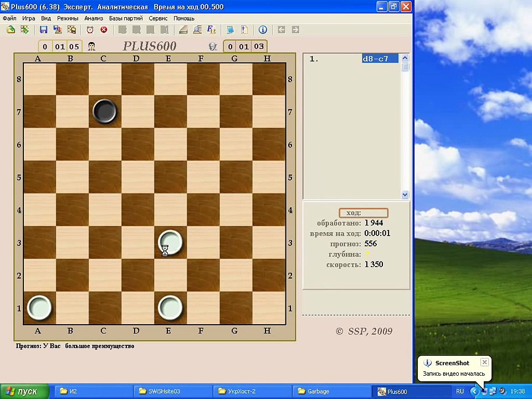532x399 pixels.
Task: Click the board setup icon beside save
Action: tap(71, 30)
